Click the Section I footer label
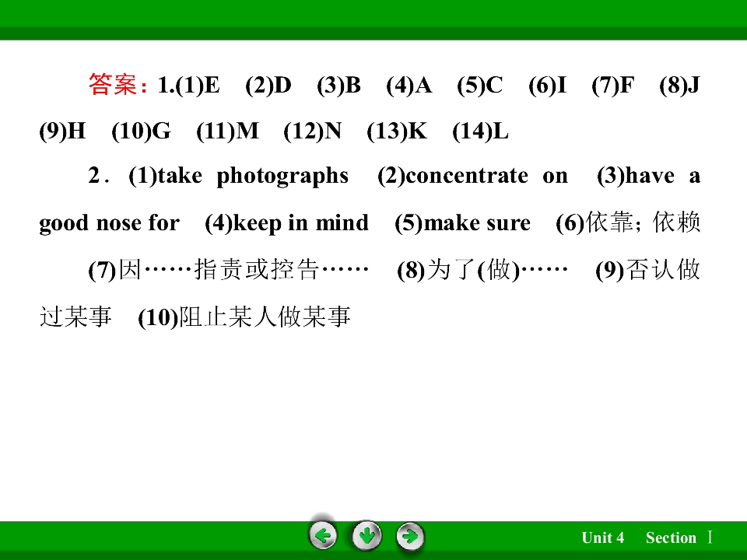 point(679,537)
